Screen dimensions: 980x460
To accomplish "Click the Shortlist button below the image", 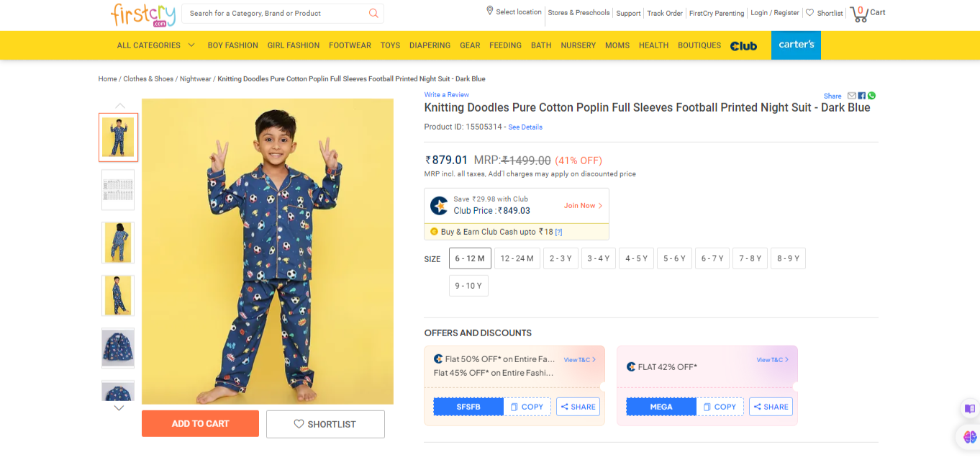I will [x=325, y=424].
